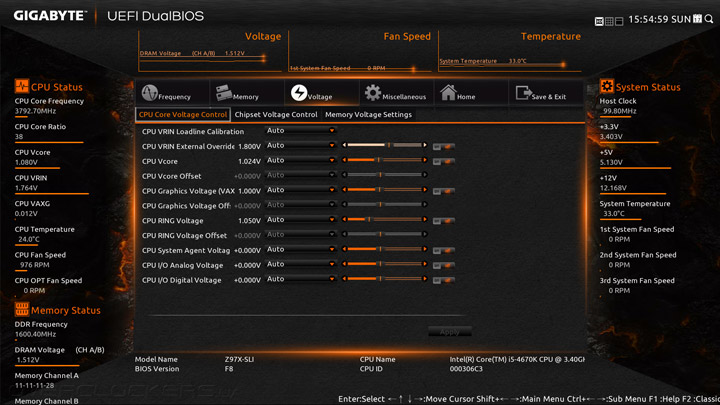Click CPU Core Frequency 3792.70MHz reading

35,111
